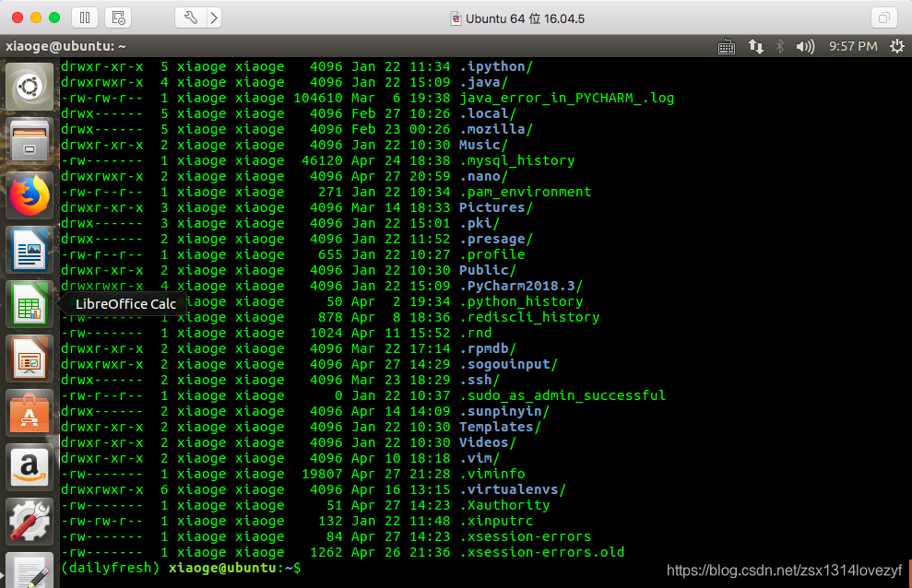Open LibreOffice Impress launcher icon

click(30, 359)
